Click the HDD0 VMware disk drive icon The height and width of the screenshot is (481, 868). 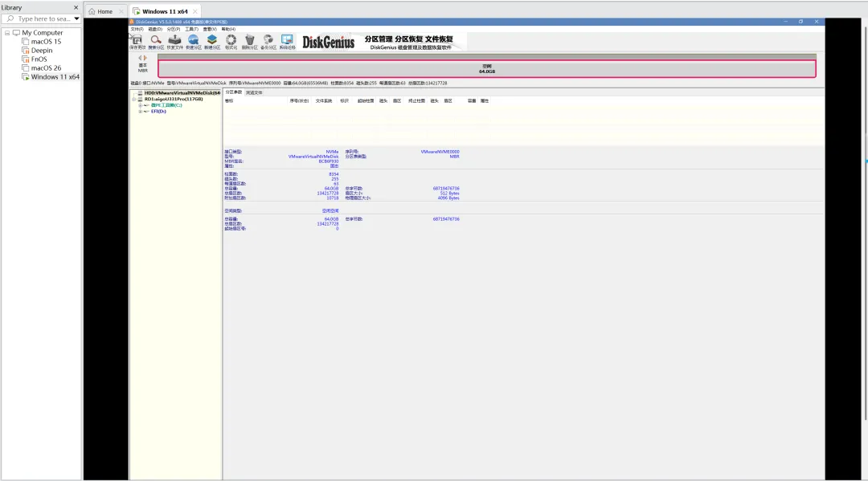pyautogui.click(x=140, y=93)
